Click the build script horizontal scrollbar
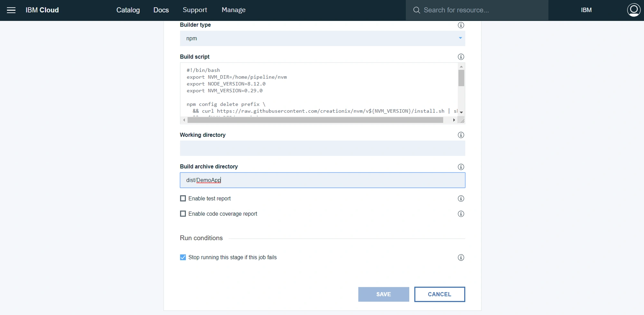The image size is (644, 315). [x=315, y=120]
